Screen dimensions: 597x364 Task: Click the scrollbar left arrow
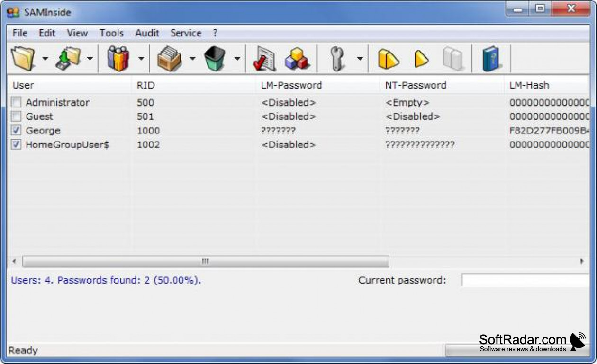[14, 261]
